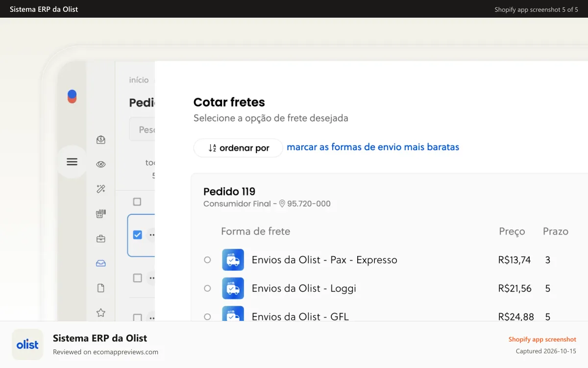
Task: Open the barcode register sidebar icon
Action: [101, 213]
